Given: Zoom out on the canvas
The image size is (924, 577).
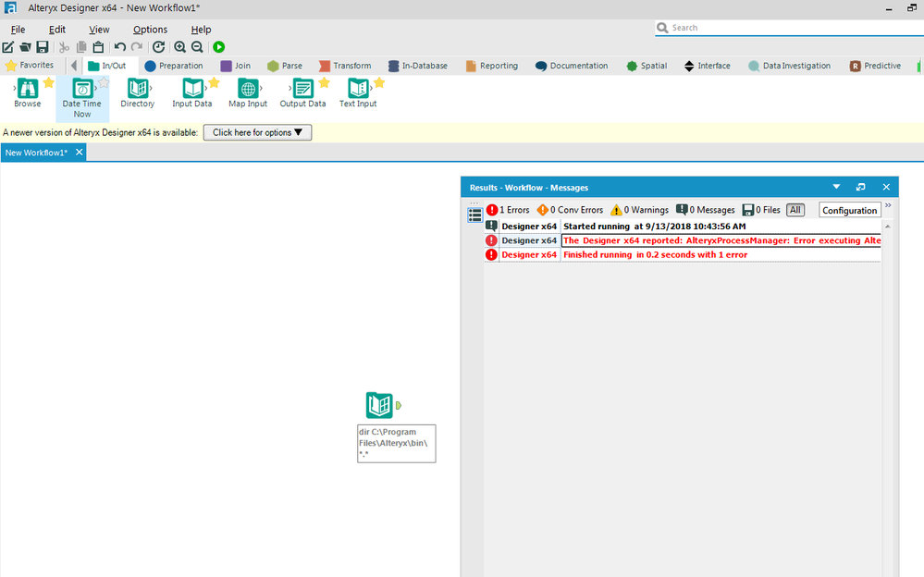Looking at the screenshot, I should pyautogui.click(x=197, y=47).
